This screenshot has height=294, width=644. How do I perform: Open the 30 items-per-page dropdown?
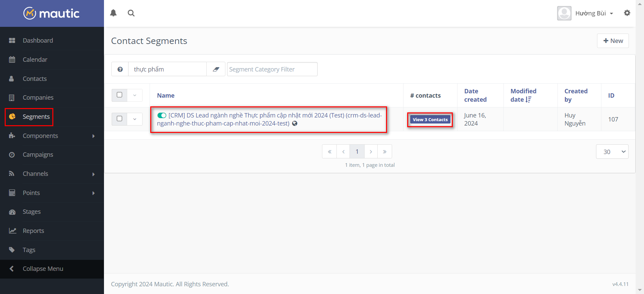tap(612, 152)
